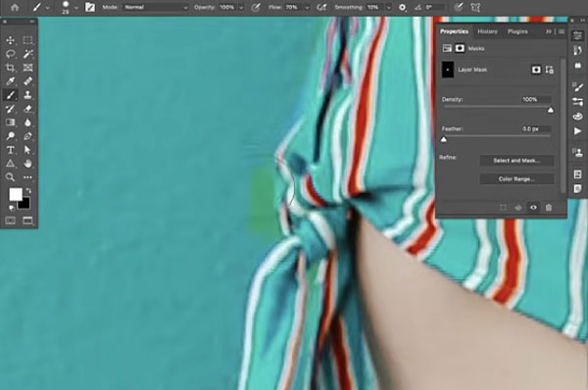Open Brush Settings panel in side dock
This screenshot has height=390, width=588.
point(577,87)
